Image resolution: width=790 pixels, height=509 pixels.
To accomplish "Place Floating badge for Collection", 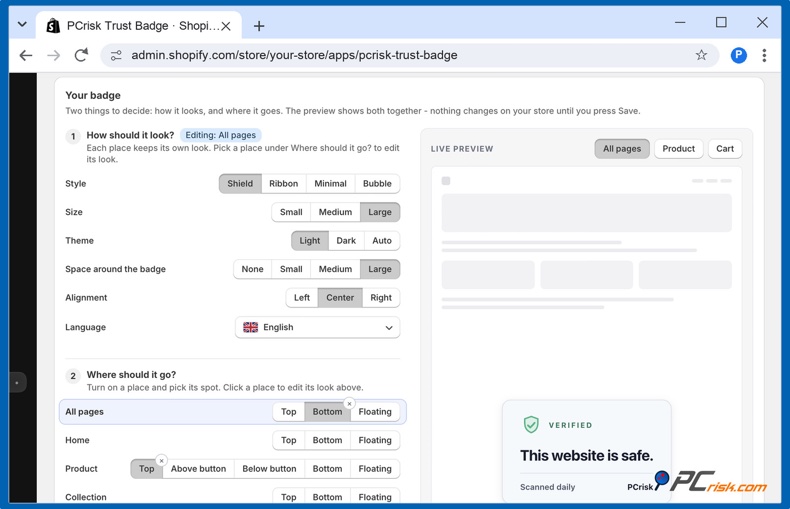I will [375, 497].
